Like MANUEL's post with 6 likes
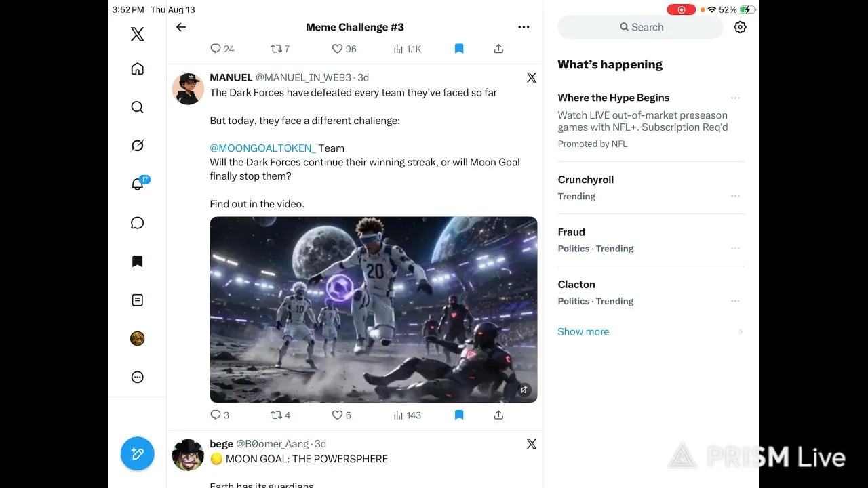This screenshot has width=868, height=488. (341, 415)
